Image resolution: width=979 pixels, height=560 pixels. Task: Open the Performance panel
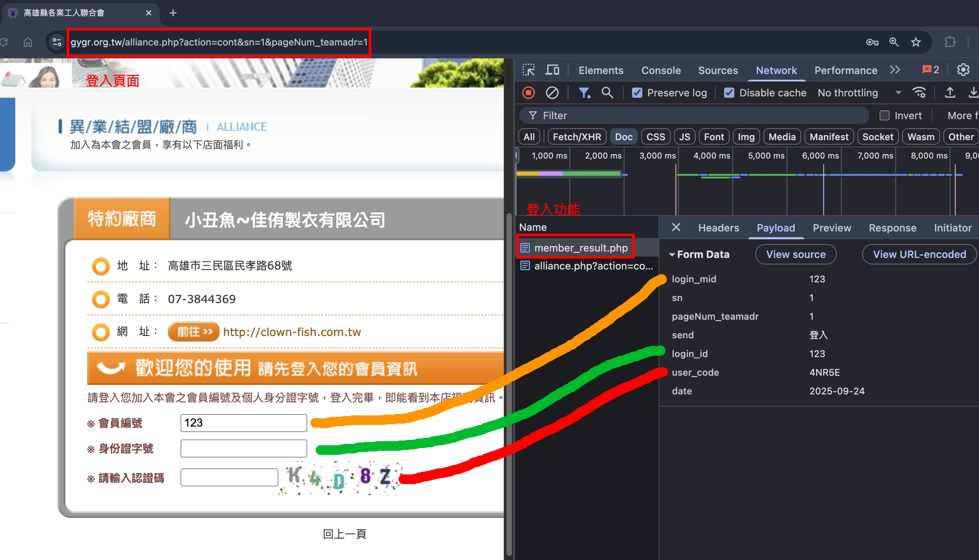pyautogui.click(x=846, y=70)
